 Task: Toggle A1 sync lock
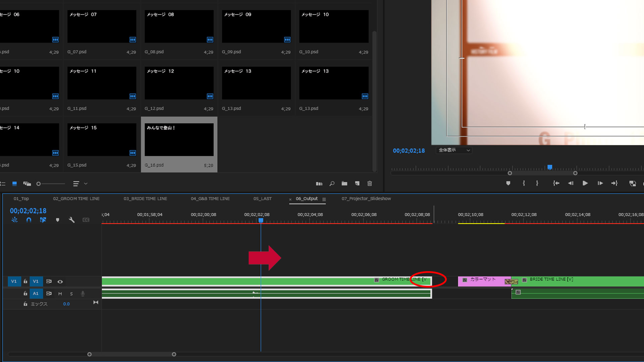click(x=49, y=294)
